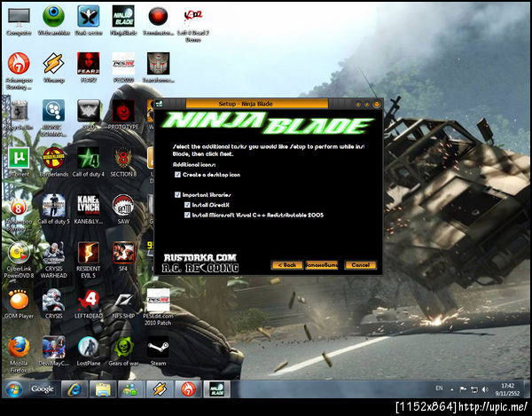Open the KANE&LYNCH game icon
This screenshot has height=416, width=532.
click(88, 209)
